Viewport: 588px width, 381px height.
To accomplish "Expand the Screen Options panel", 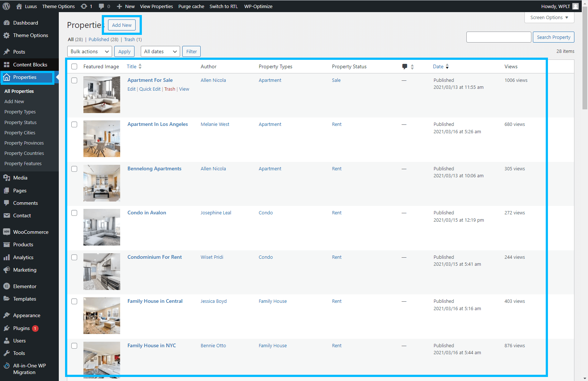I will (x=549, y=18).
